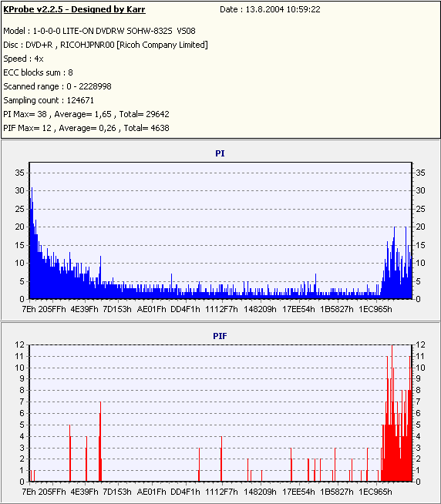Click the Scanned range 0 - 2228998 line

57,86
